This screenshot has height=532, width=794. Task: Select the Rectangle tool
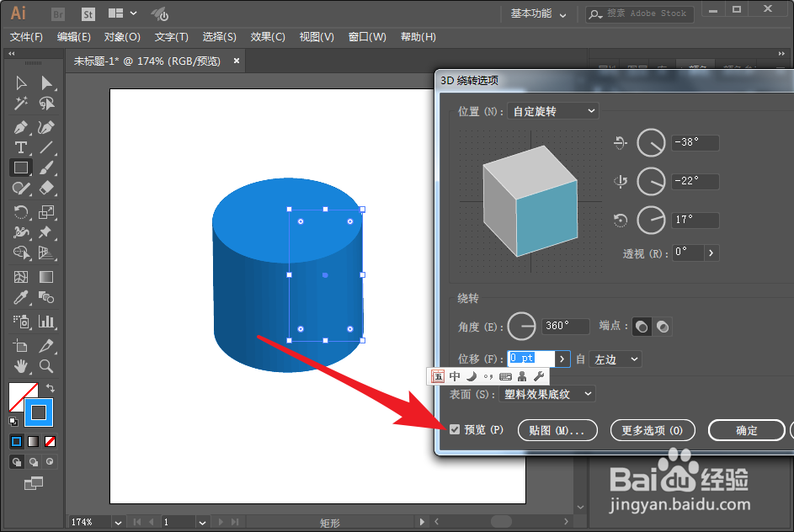click(x=21, y=168)
